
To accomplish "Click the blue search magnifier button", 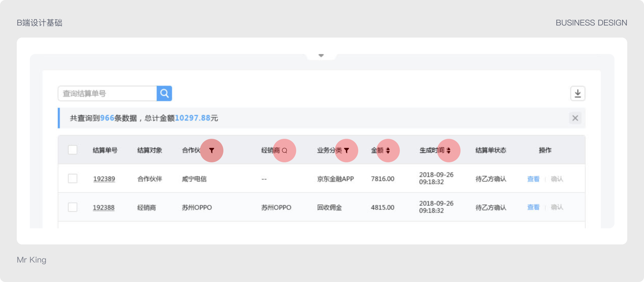I will tap(164, 93).
